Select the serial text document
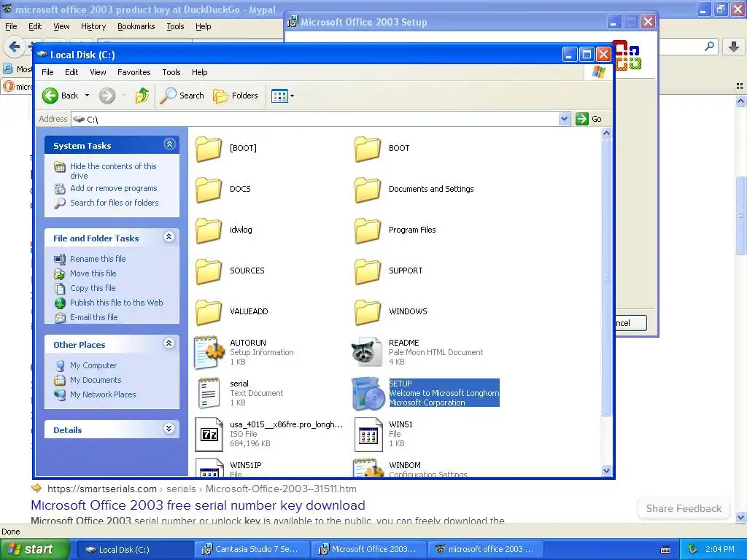 coord(209,393)
